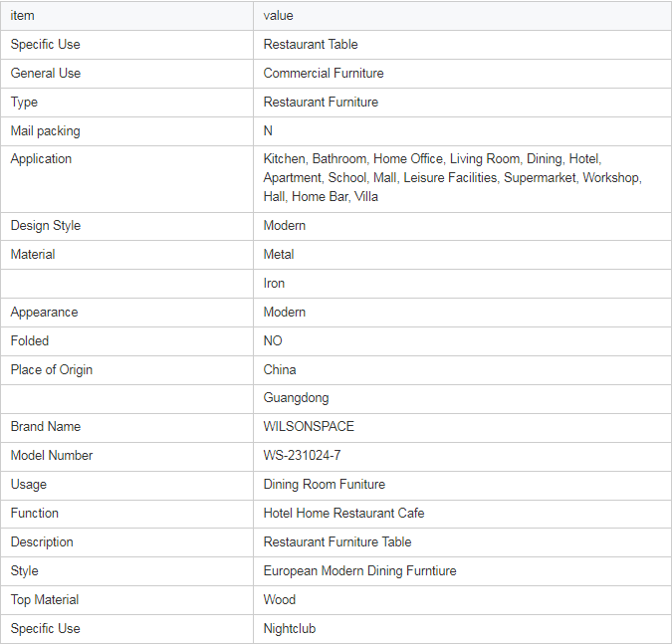Select the brand name WILSONSPACE
The height and width of the screenshot is (644, 672).
click(x=309, y=426)
